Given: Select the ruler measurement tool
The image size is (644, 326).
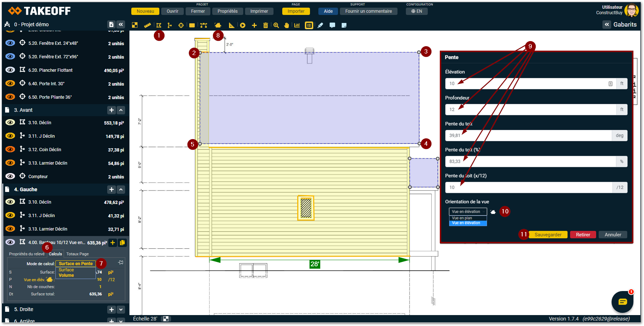Looking at the screenshot, I should click(x=147, y=25).
